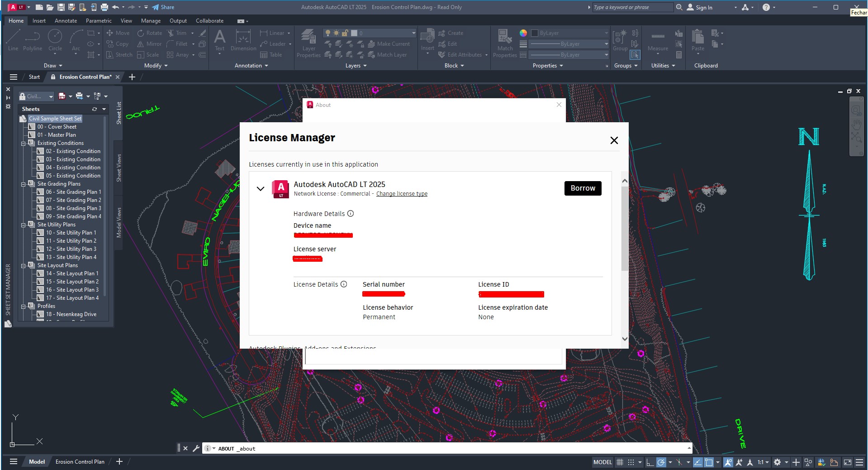
Task: Open the Parametric ribbon tab
Action: [99, 21]
